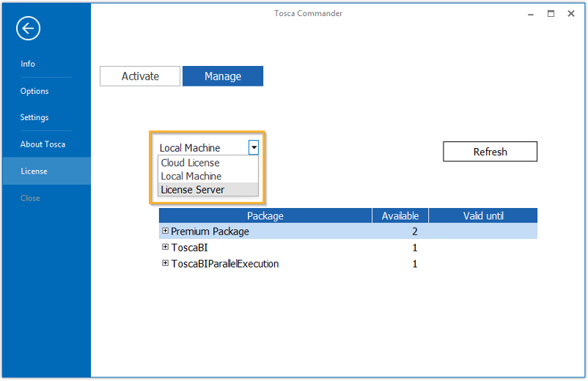Open the Info menu item
The image size is (588, 381).
click(x=28, y=64)
